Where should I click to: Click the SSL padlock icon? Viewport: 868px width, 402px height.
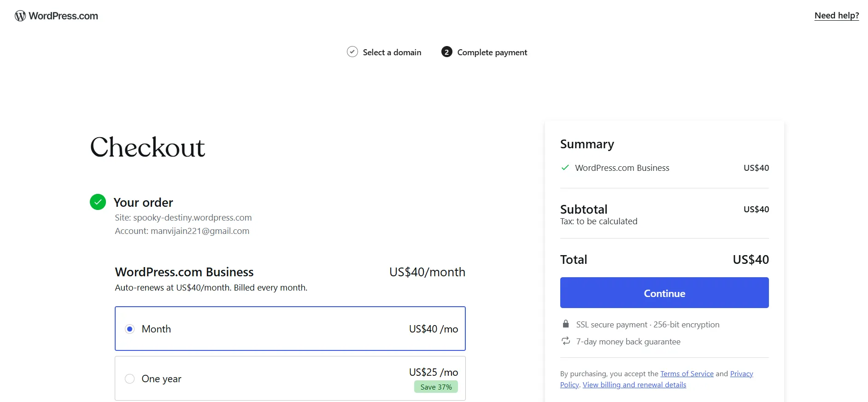pos(566,324)
